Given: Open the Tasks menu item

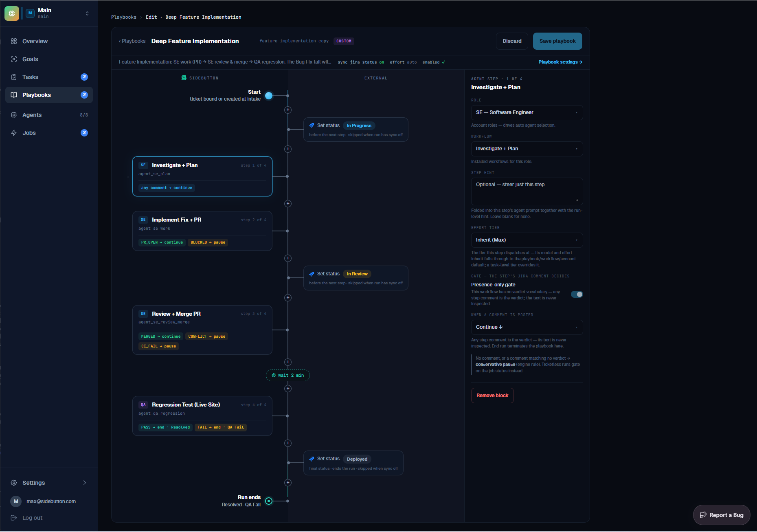Looking at the screenshot, I should point(49,77).
